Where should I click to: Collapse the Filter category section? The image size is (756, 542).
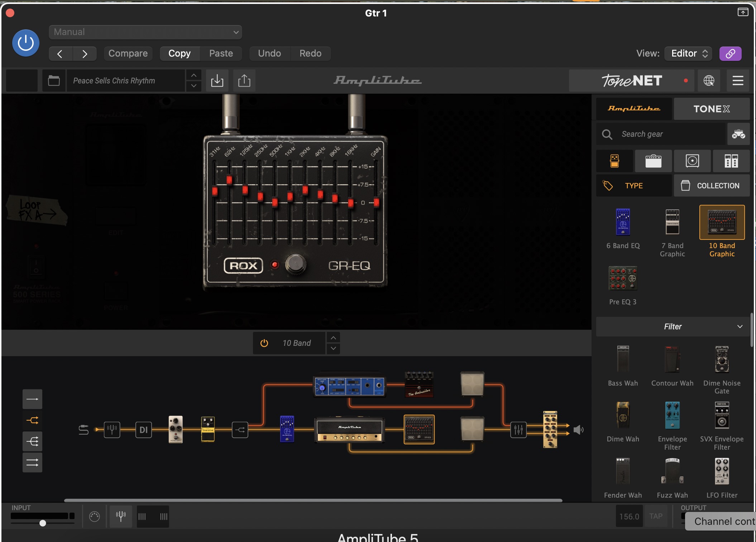[x=673, y=326]
